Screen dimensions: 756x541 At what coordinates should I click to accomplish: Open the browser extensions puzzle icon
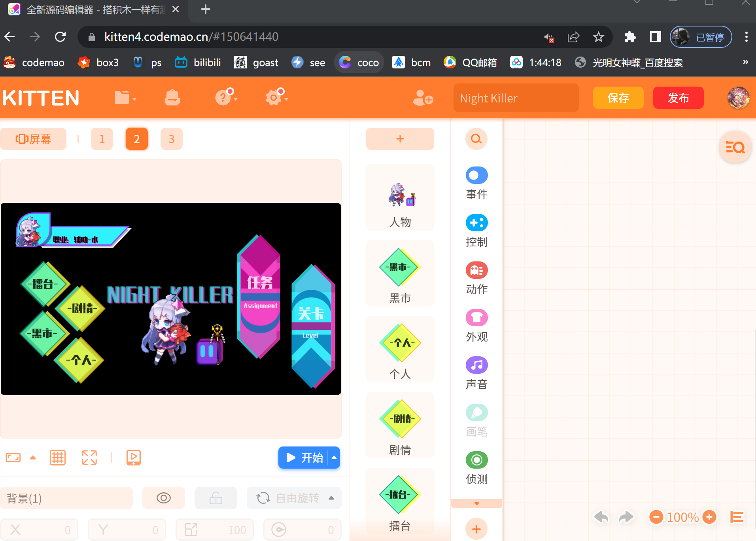pos(630,37)
